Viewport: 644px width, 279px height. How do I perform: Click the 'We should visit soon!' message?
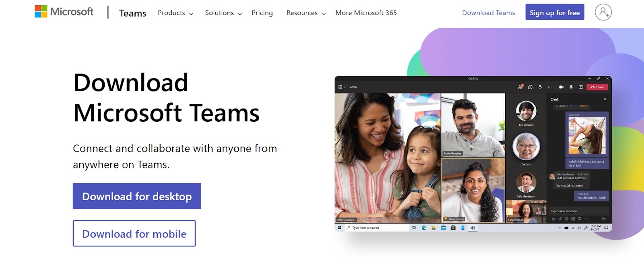[570, 186]
